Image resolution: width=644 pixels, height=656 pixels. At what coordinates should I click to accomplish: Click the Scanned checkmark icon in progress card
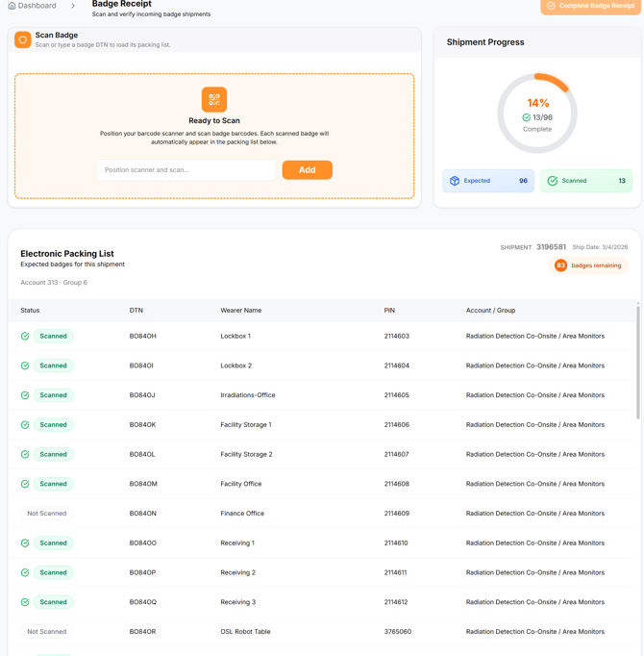[553, 181]
